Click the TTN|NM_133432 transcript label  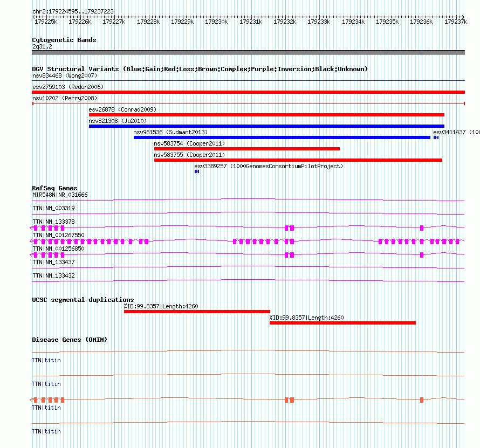tap(53, 275)
